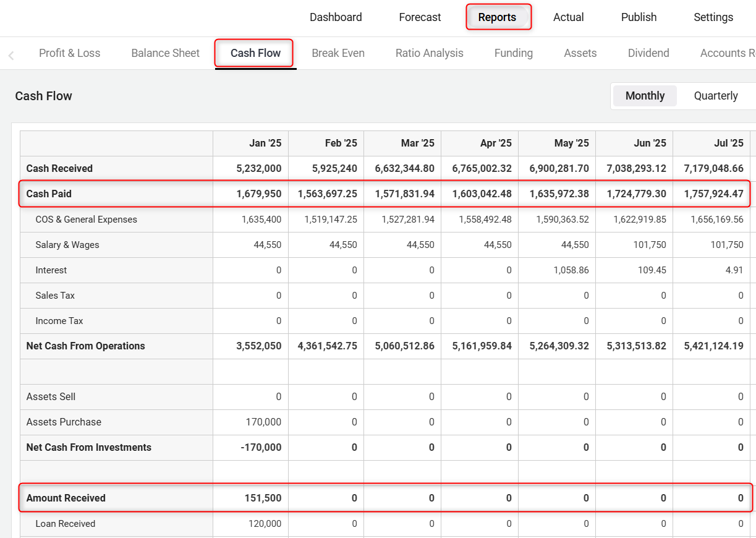Click the Jan '25 column header
This screenshot has width=756, height=538.
[x=265, y=143]
